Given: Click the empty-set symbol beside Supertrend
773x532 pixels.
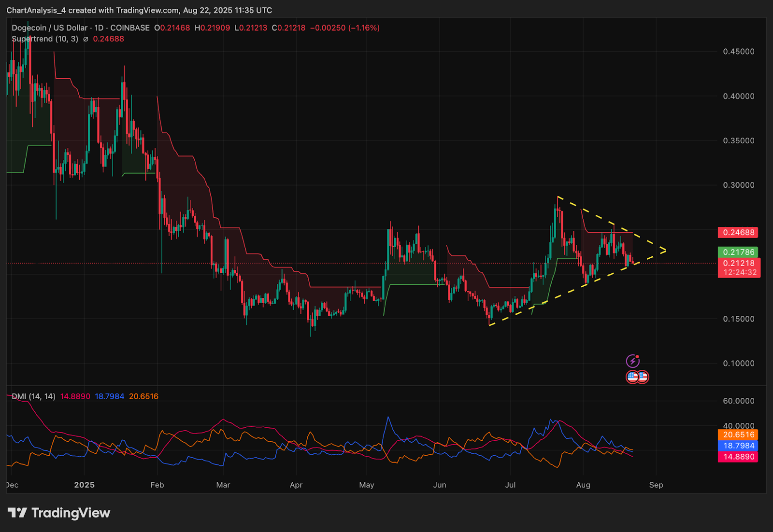Looking at the screenshot, I should (86, 39).
